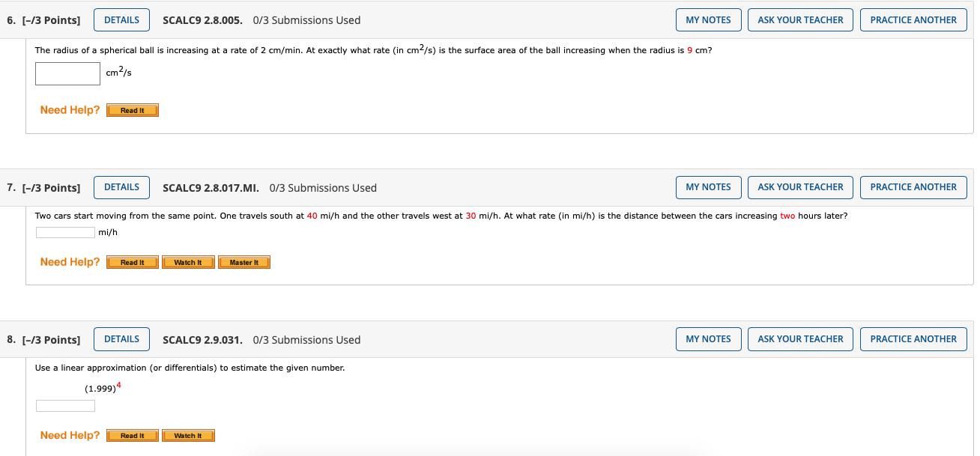Select the answer box under (1.999)⁴

(x=65, y=405)
